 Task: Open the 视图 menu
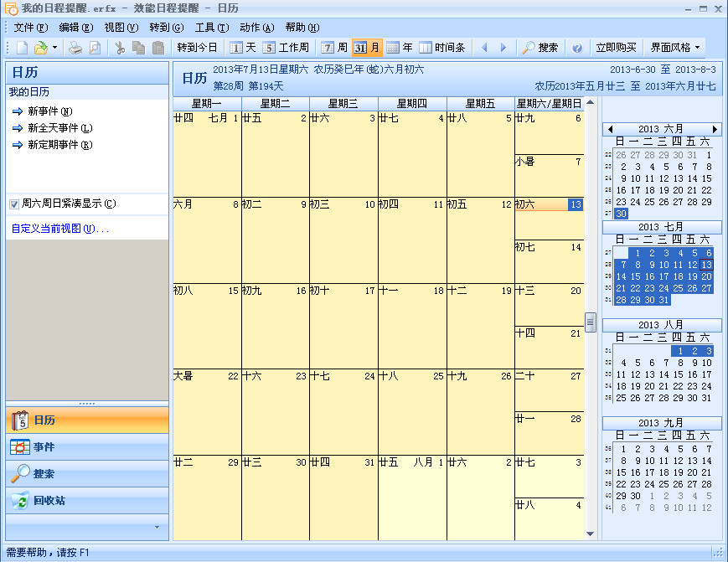pos(121,28)
